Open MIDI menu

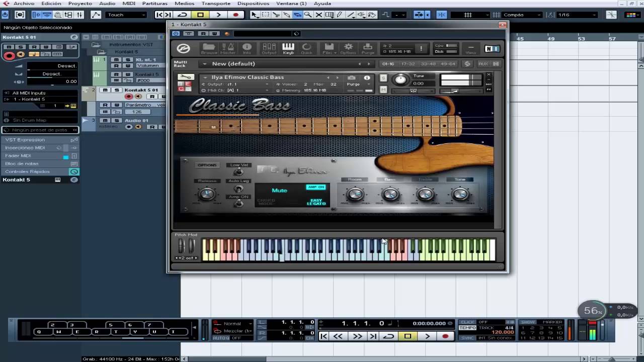pos(128,4)
